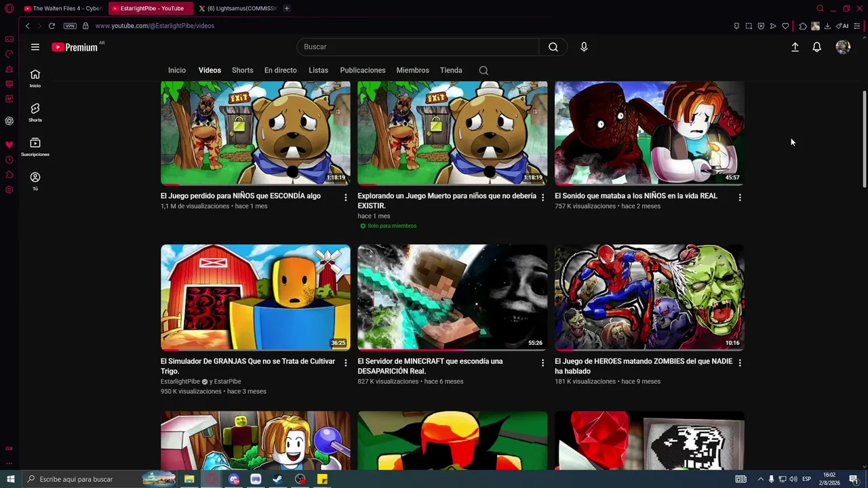Open the Opera GX main menu logo
Screen dimensions: 868x488
[9, 8]
